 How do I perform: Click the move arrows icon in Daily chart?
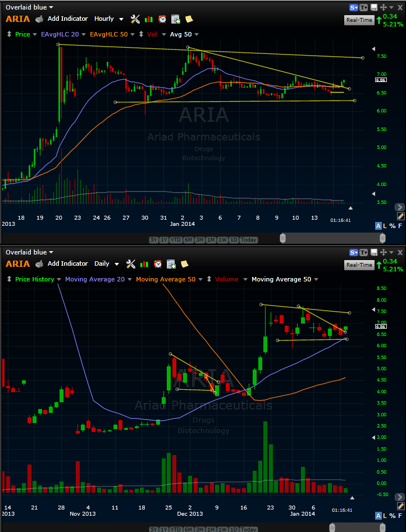pos(384,252)
